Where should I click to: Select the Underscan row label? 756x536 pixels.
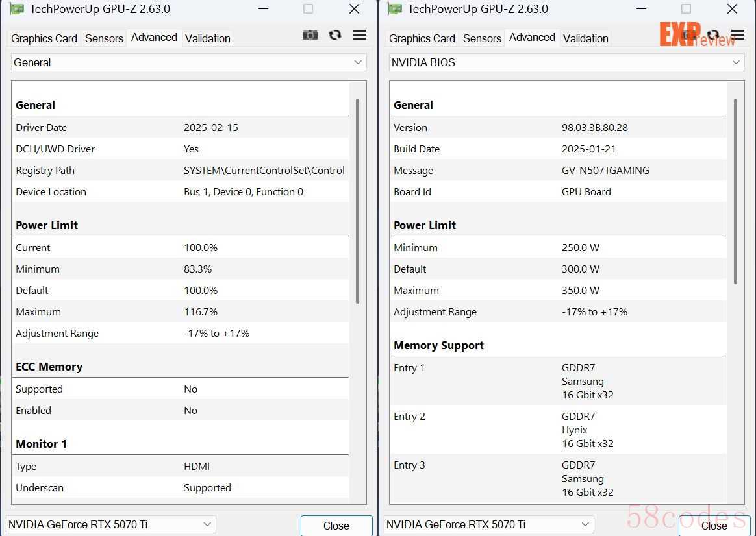click(40, 488)
